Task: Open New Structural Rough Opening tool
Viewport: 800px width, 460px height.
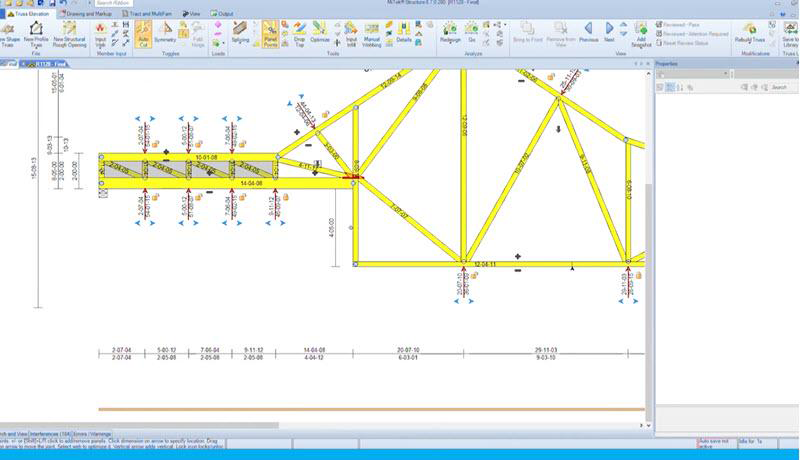Action: coord(69,34)
